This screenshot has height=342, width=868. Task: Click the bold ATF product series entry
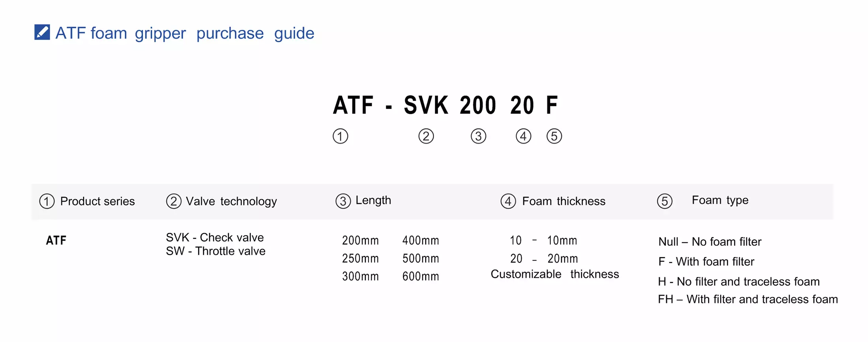[56, 241]
